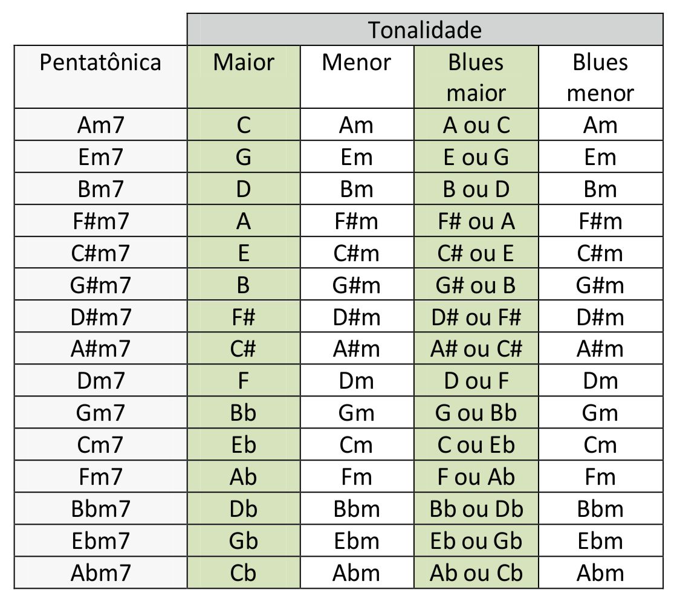This screenshot has width=677, height=616.
Task: Click the Am7 pentatonic cell
Action: click(x=100, y=125)
